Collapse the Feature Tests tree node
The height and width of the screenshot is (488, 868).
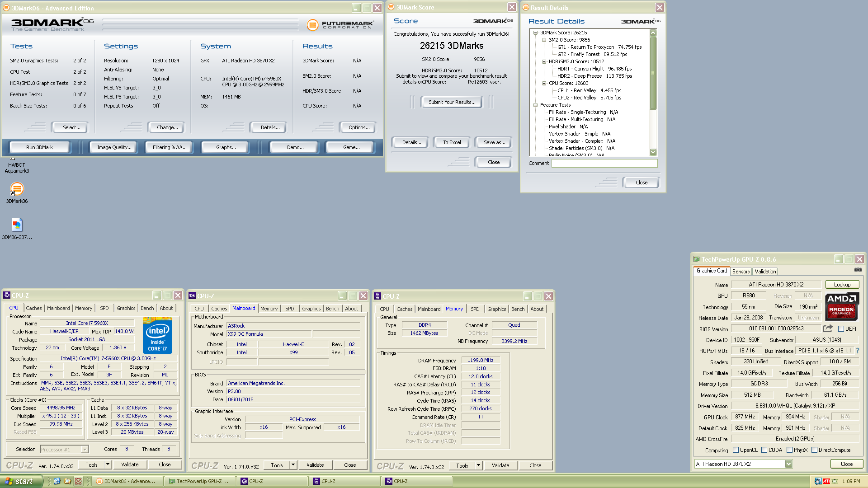[535, 105]
